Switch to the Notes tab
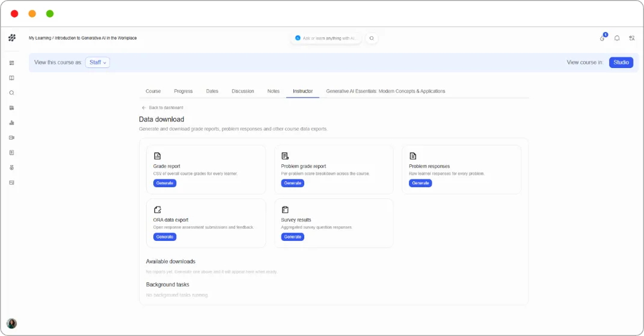The image size is (644, 336). 274,92
